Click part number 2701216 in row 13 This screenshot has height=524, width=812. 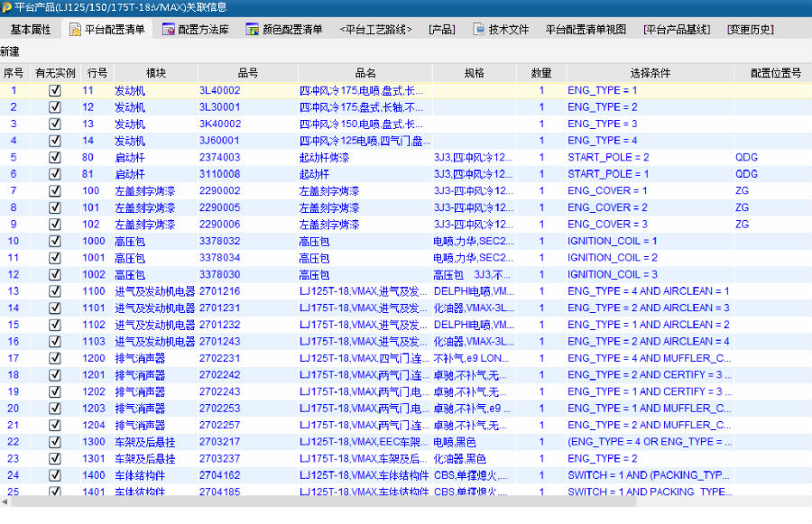click(219, 291)
